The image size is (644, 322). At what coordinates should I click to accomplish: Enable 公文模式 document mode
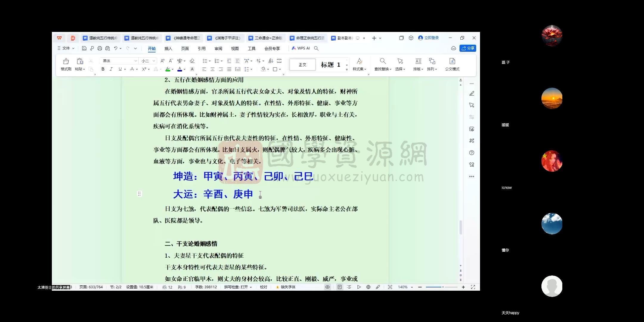(452, 64)
